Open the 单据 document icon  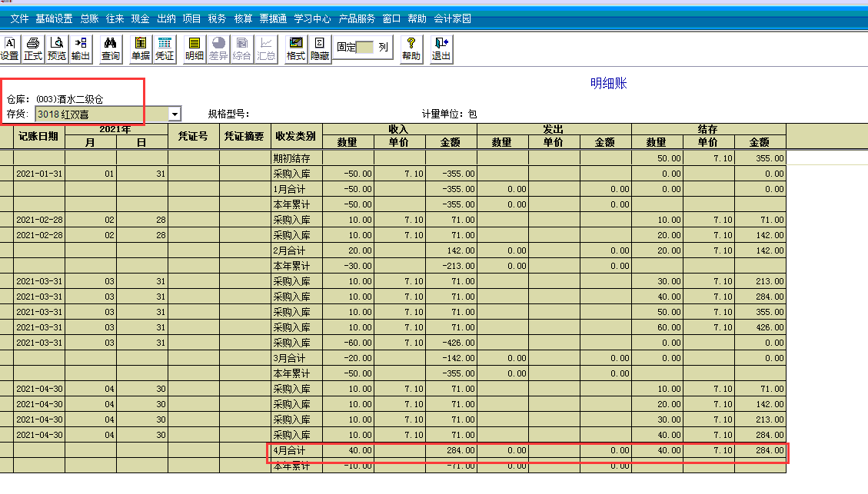[x=141, y=49]
